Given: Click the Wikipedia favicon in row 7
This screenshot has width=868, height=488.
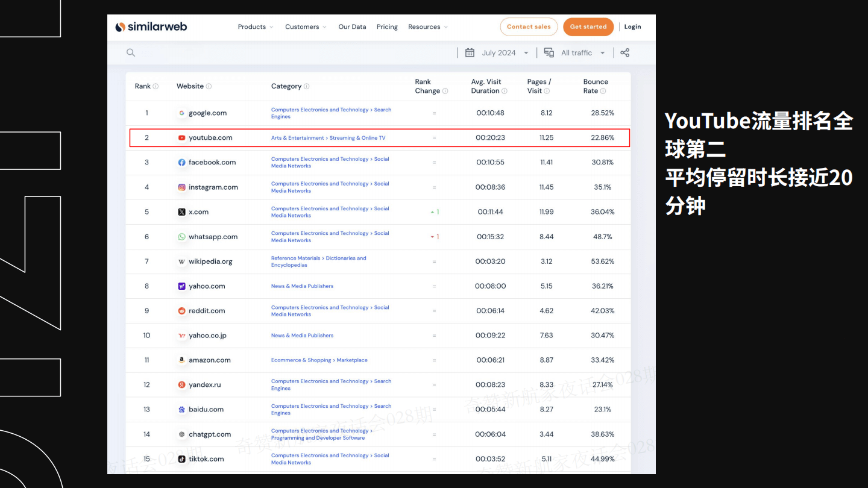Looking at the screenshot, I should click(x=181, y=261).
